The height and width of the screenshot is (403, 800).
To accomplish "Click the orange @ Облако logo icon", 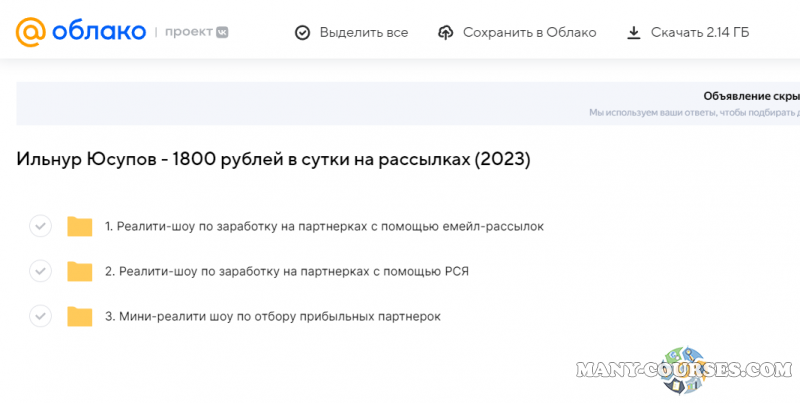I will tap(31, 32).
